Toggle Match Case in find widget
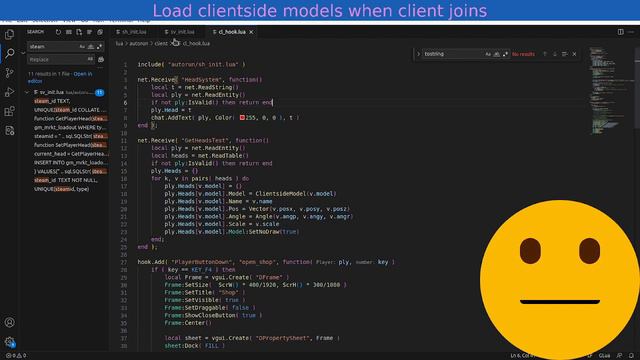The height and width of the screenshot is (360, 640). (x=488, y=54)
